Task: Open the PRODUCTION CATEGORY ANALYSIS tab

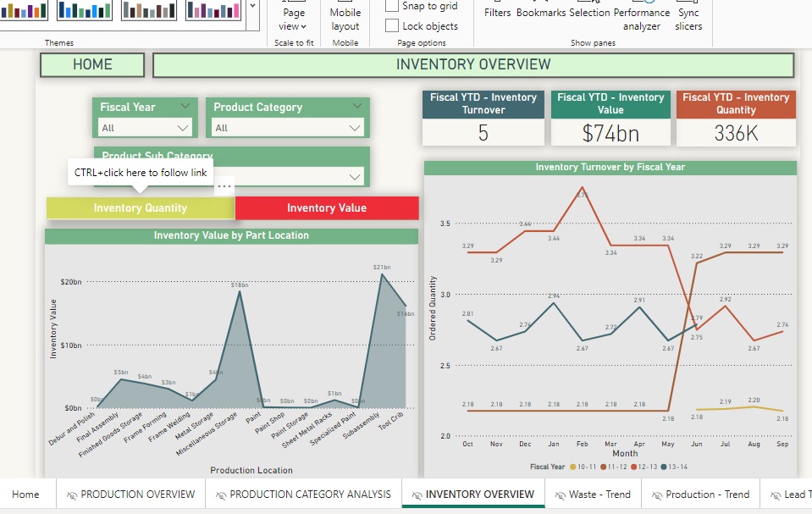Action: point(303,495)
